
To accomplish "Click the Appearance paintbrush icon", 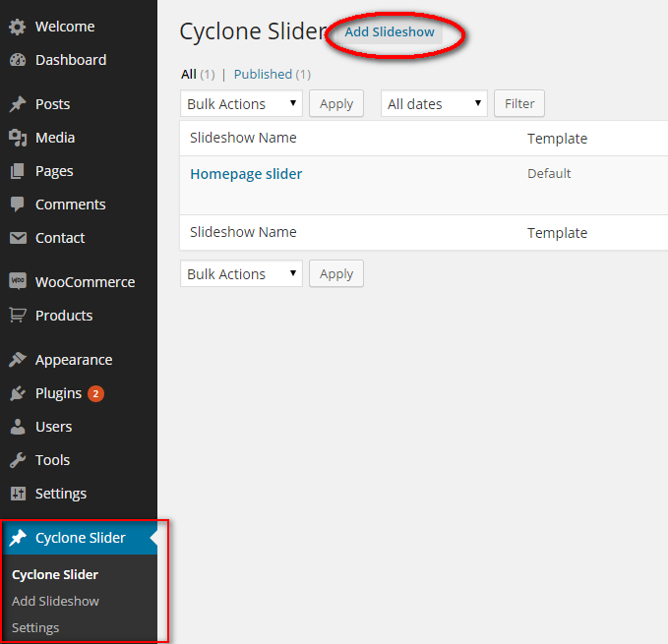I will pyautogui.click(x=18, y=360).
